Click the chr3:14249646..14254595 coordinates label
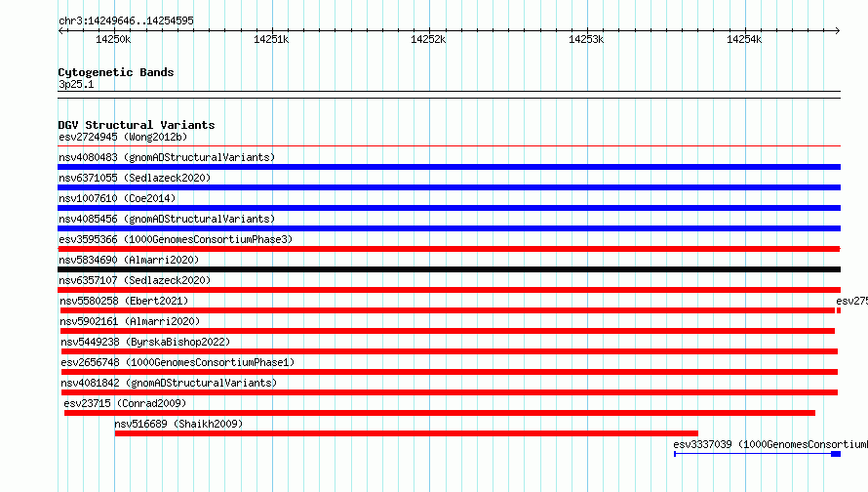 point(126,20)
